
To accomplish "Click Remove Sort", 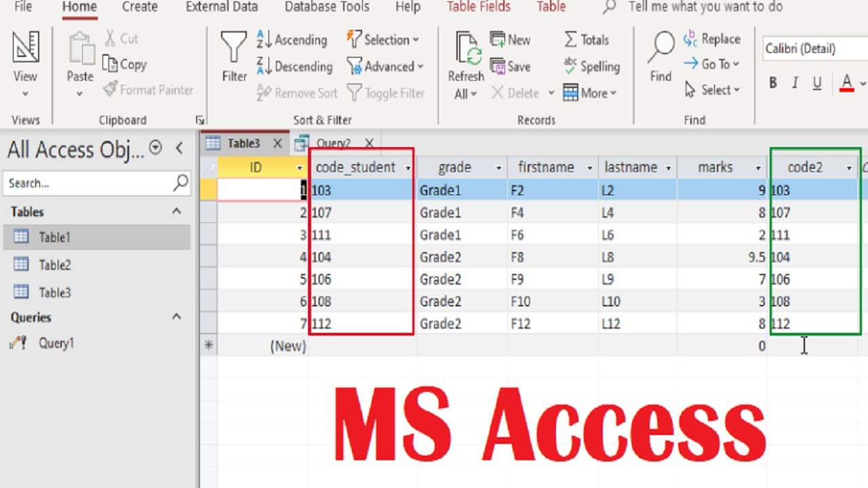I will click(297, 93).
